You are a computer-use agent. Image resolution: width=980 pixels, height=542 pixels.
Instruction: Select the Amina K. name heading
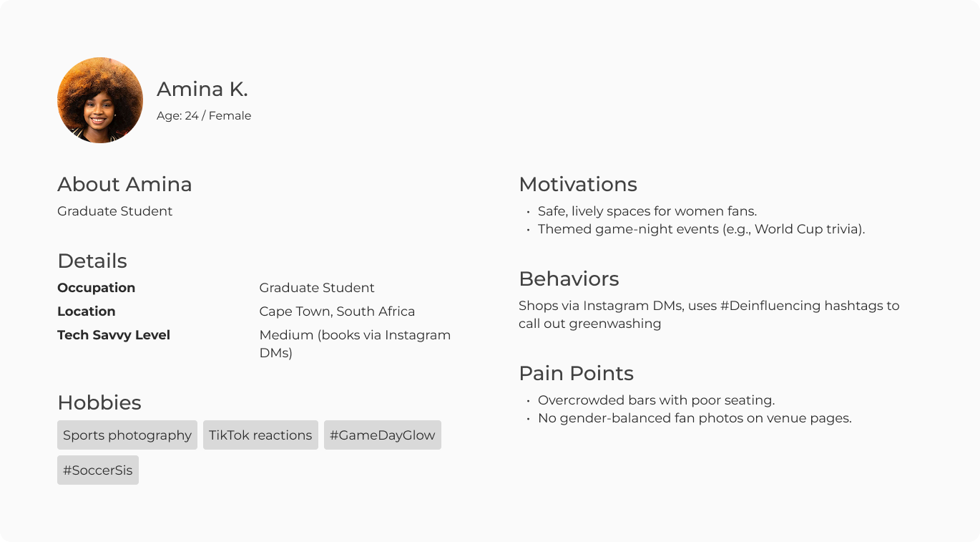[202, 89]
